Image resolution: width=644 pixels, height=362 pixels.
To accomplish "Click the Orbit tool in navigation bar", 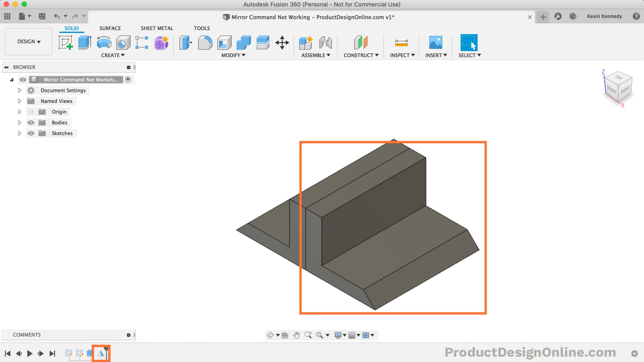I will 270,335.
